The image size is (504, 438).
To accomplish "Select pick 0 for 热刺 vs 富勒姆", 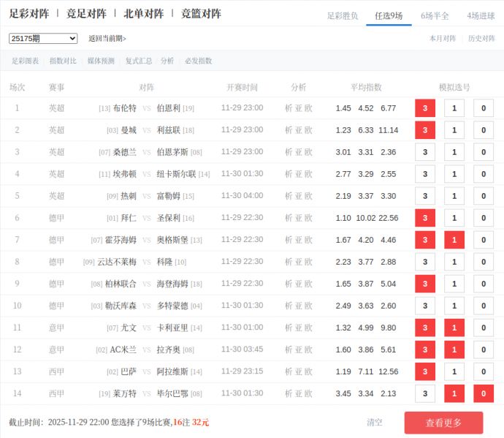I will pyautogui.click(x=483, y=196).
